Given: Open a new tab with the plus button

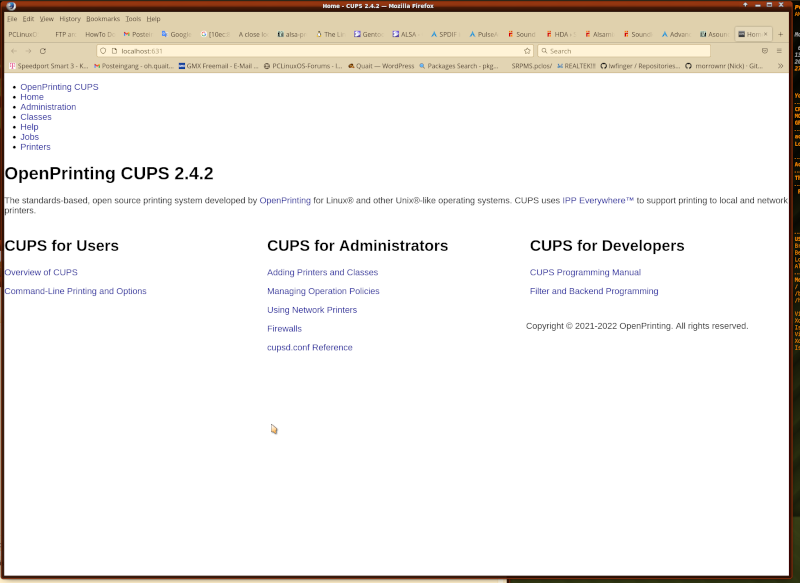Looking at the screenshot, I should 780,34.
